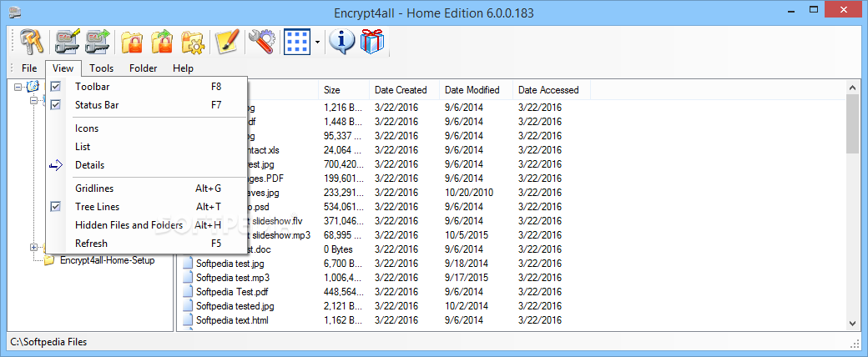Select the file named Softpedia test.jpg
This screenshot has width=868, height=357.
tap(230, 264)
